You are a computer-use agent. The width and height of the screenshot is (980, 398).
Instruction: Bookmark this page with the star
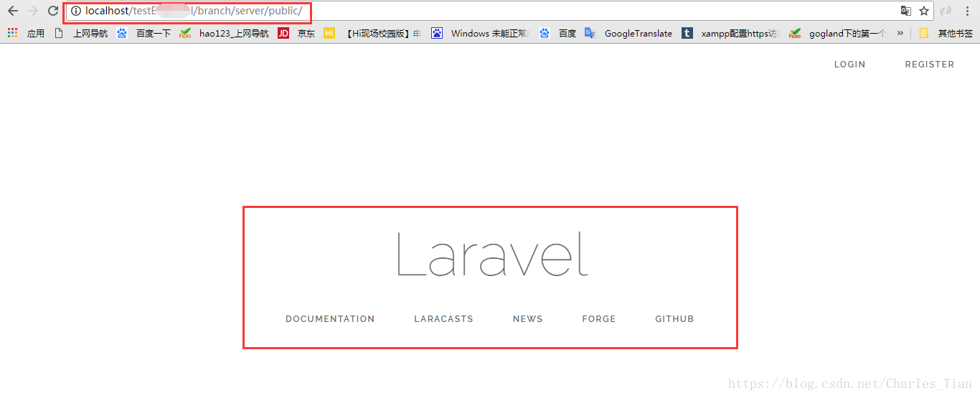click(924, 11)
